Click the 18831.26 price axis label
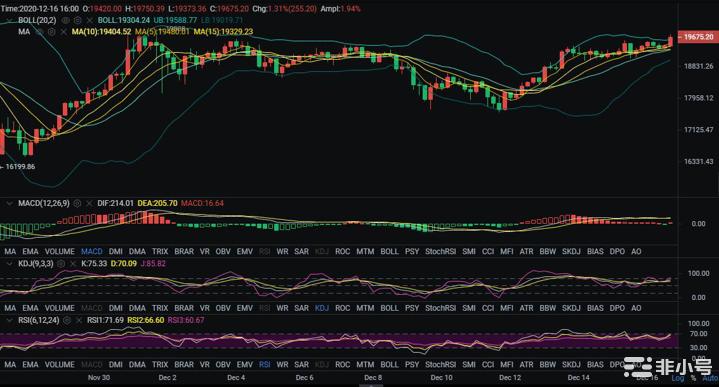This screenshot has width=719, height=387. (x=698, y=66)
